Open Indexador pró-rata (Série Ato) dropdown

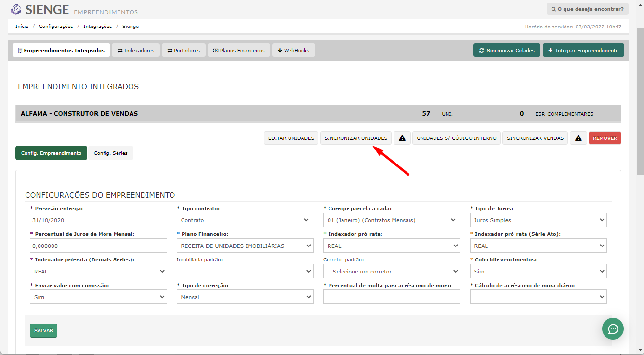click(539, 246)
